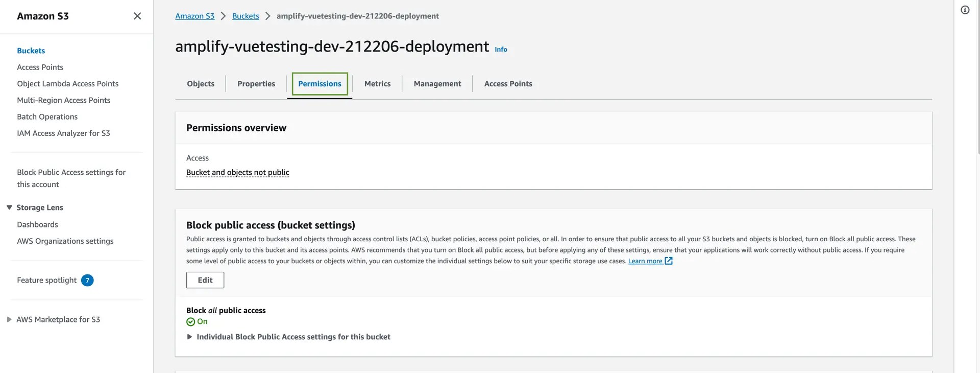Expand Individual Block Public Access settings
980x373 pixels.
pyautogui.click(x=189, y=337)
